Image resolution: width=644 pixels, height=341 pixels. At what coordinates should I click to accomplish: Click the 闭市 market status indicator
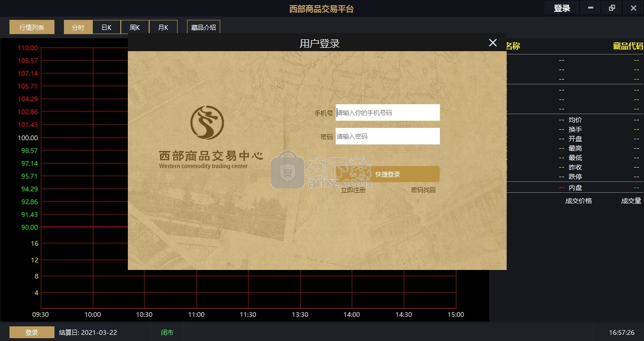click(x=167, y=332)
